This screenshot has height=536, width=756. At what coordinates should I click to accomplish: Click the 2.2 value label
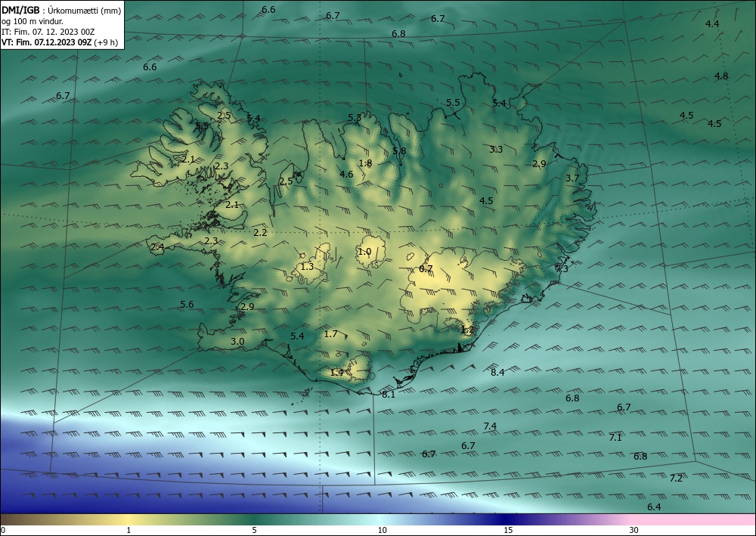point(260,233)
